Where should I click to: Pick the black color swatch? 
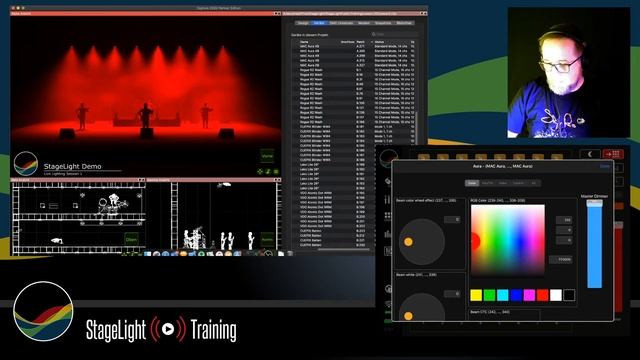pos(569,295)
